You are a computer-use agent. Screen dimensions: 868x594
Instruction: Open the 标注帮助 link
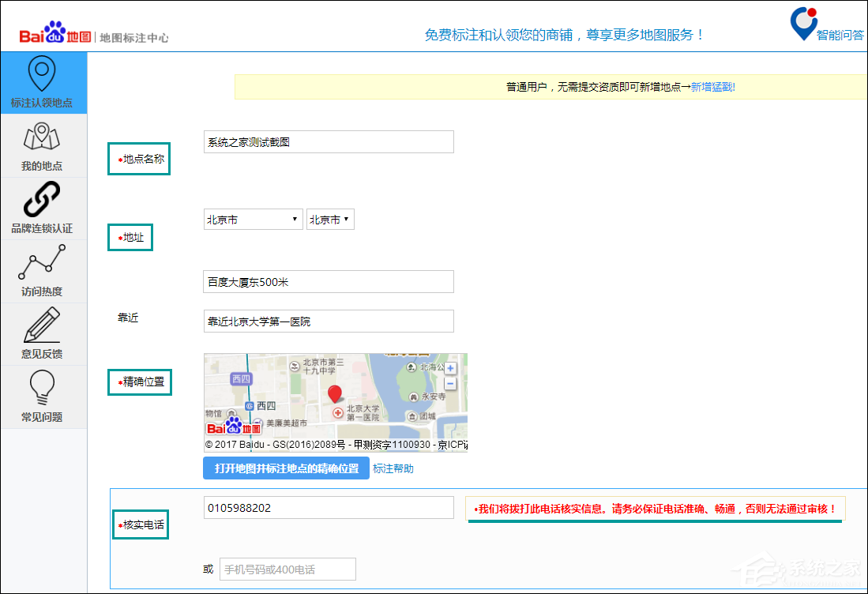(x=393, y=468)
